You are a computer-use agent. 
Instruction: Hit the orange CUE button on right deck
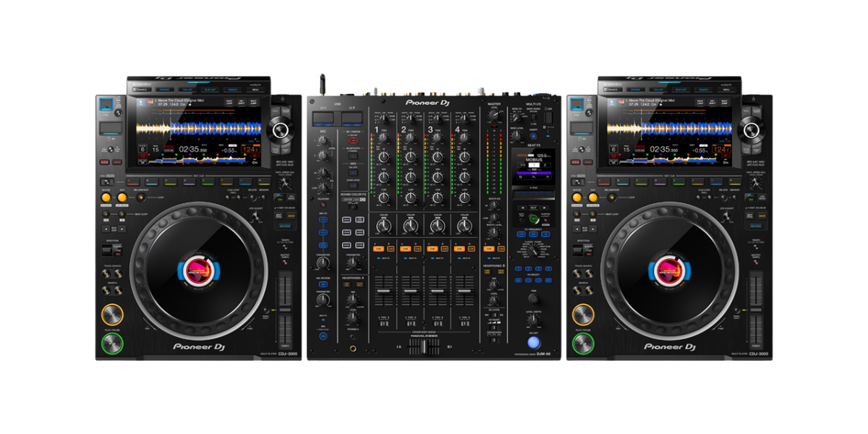tap(583, 315)
